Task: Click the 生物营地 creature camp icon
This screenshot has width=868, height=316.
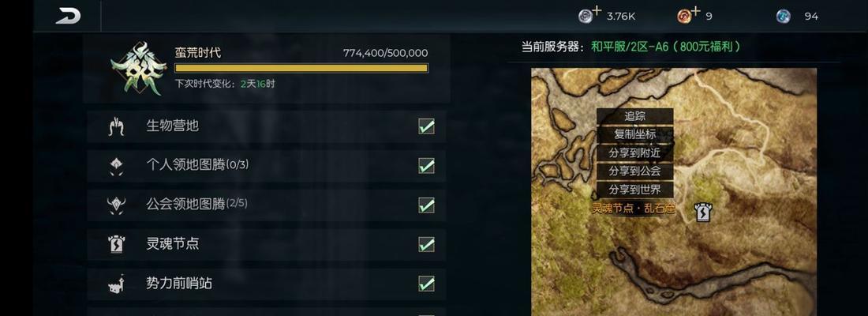Action: [116, 127]
